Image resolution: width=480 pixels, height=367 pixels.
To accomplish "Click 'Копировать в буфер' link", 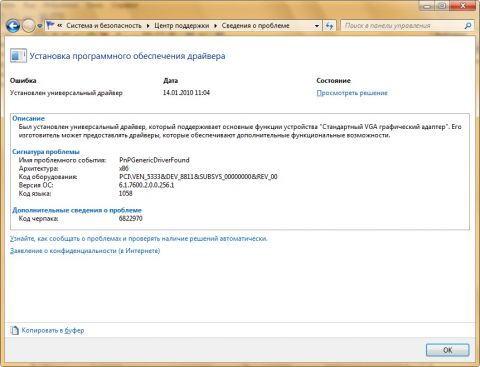I will click(x=53, y=330).
